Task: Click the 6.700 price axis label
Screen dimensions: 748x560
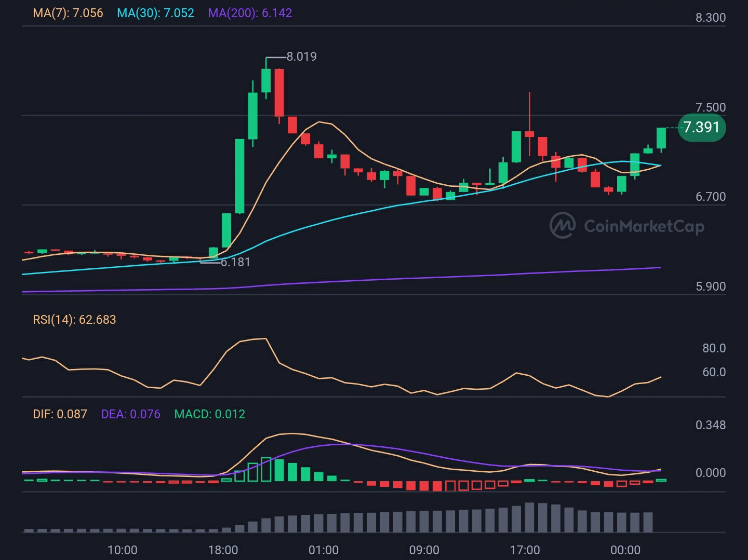Action: coord(711,197)
